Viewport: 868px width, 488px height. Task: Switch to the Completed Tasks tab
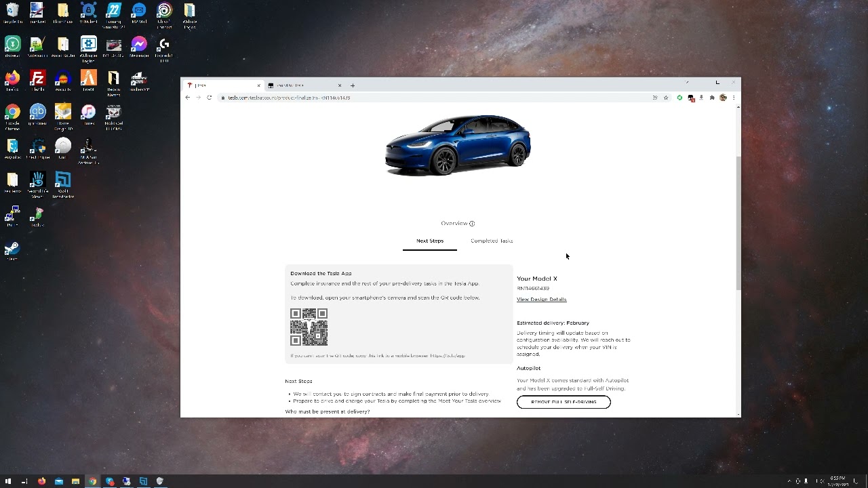point(492,241)
